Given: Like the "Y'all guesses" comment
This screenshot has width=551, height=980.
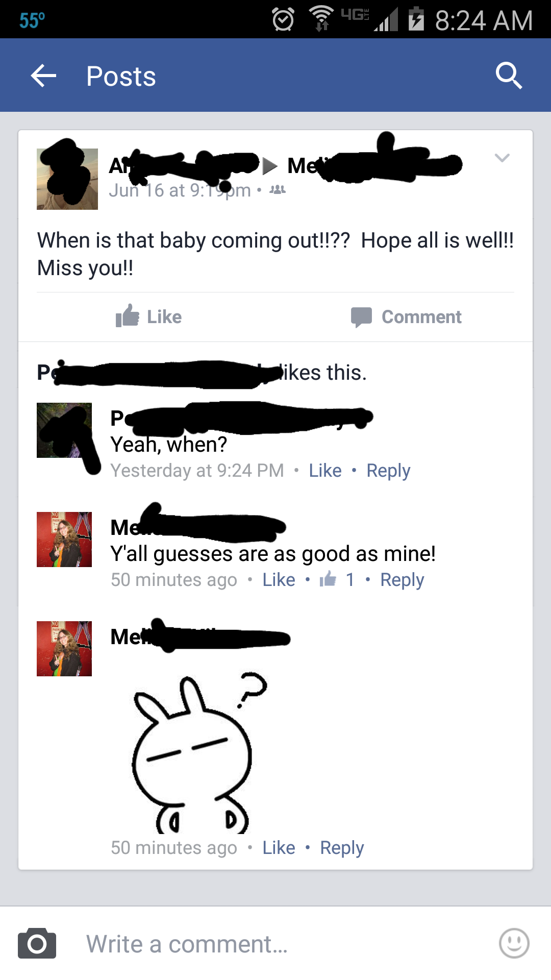Looking at the screenshot, I should [279, 579].
